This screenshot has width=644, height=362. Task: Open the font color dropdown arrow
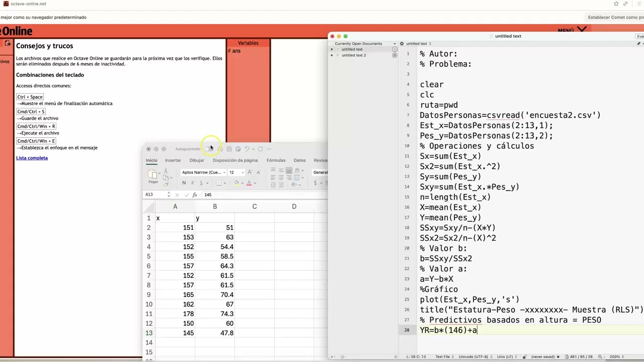click(x=254, y=183)
